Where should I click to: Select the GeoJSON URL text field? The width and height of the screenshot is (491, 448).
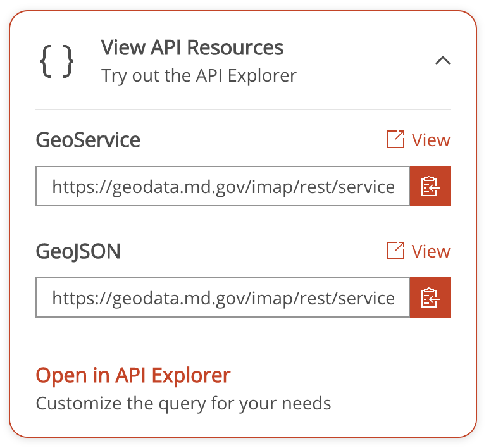223,297
